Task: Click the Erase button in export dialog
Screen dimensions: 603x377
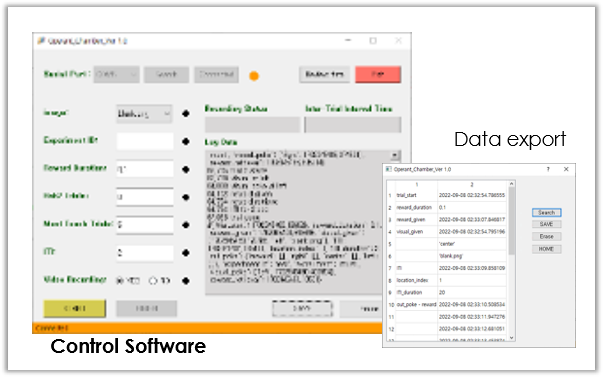Action: tap(546, 237)
